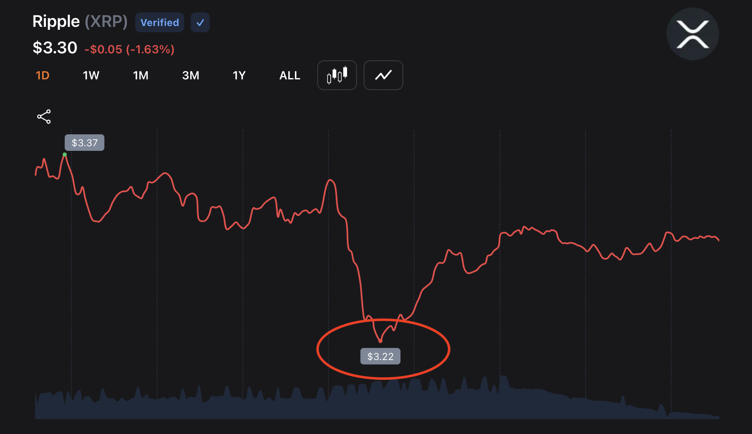Image resolution: width=752 pixels, height=434 pixels.
Task: Select the 1M time range
Action: pyautogui.click(x=141, y=75)
